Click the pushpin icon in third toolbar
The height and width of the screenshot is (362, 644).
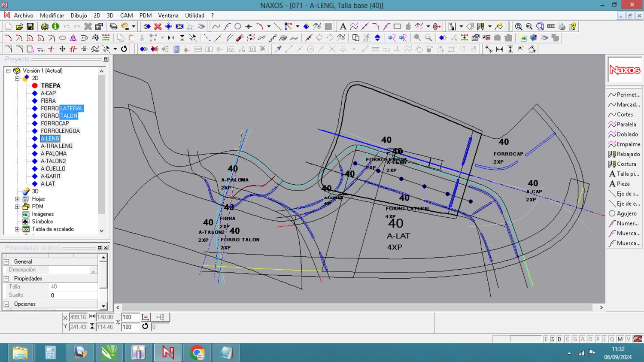point(278,49)
